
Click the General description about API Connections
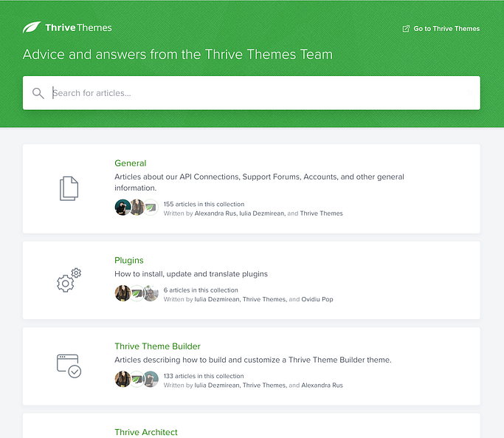259,182
